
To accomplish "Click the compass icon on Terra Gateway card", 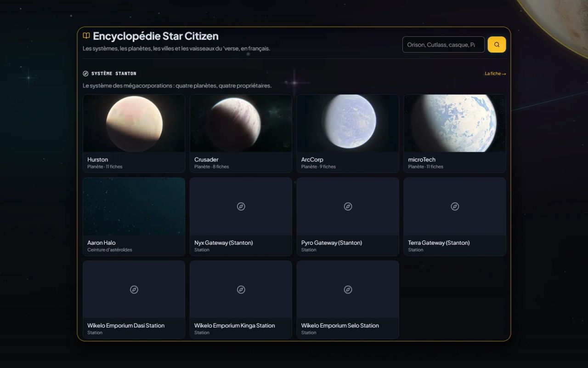I will 455,207.
